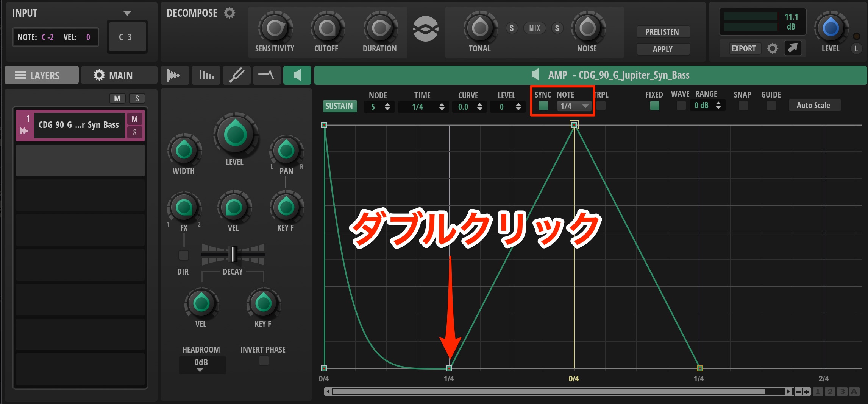Open the NOTE 1/4 sync dropdown
Screen dimensions: 868x404
pos(574,106)
